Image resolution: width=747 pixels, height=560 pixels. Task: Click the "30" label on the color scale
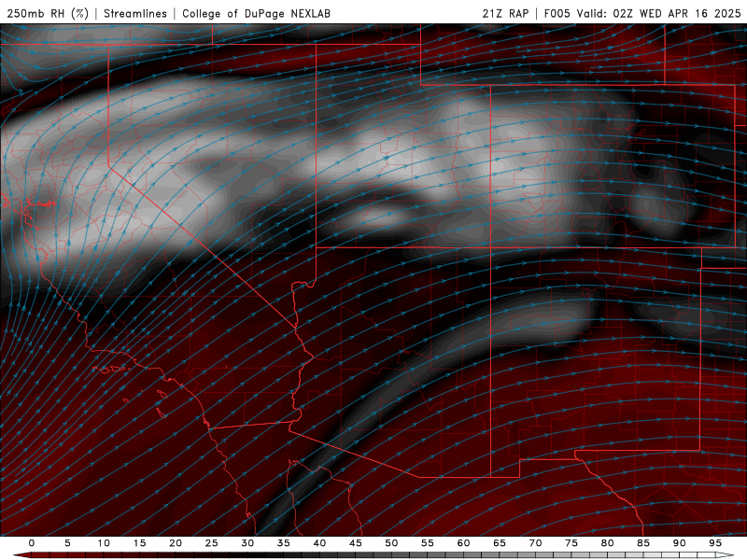(247, 543)
